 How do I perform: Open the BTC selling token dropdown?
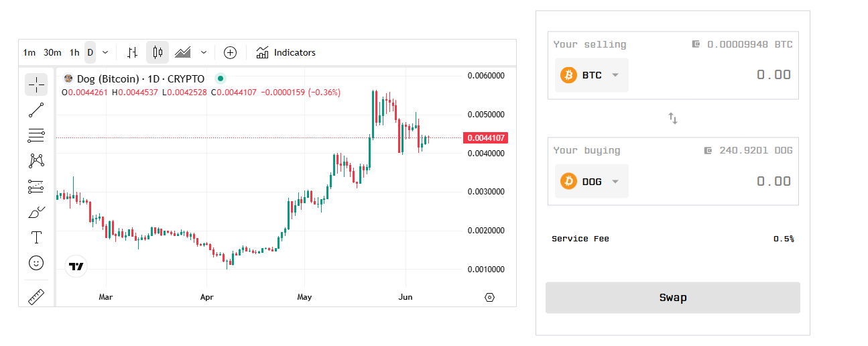(592, 75)
